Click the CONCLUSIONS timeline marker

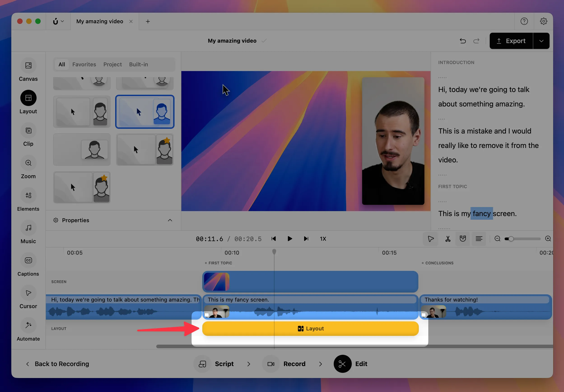pyautogui.click(x=438, y=263)
